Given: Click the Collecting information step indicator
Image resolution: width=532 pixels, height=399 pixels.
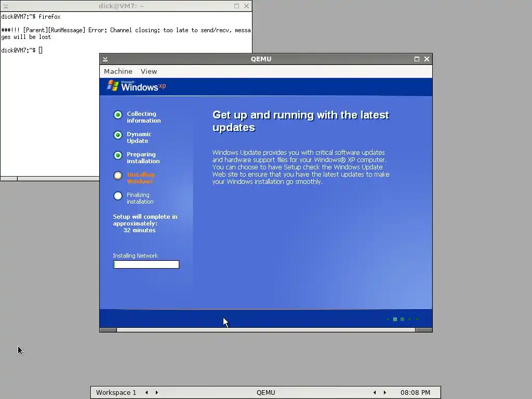Looking at the screenshot, I should pyautogui.click(x=118, y=115).
